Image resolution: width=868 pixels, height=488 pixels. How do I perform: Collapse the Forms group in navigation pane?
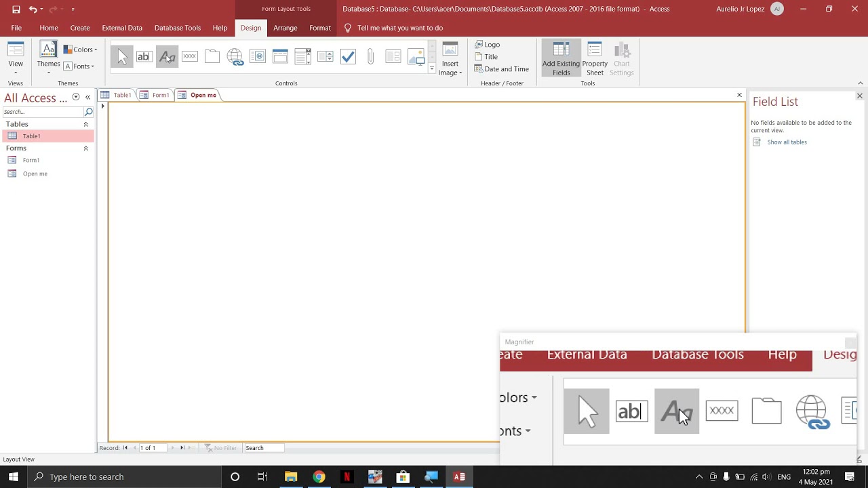click(85, 148)
